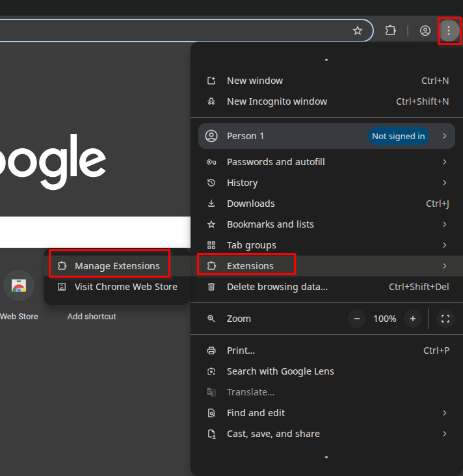Expand the Tab groups submenu

click(326, 245)
